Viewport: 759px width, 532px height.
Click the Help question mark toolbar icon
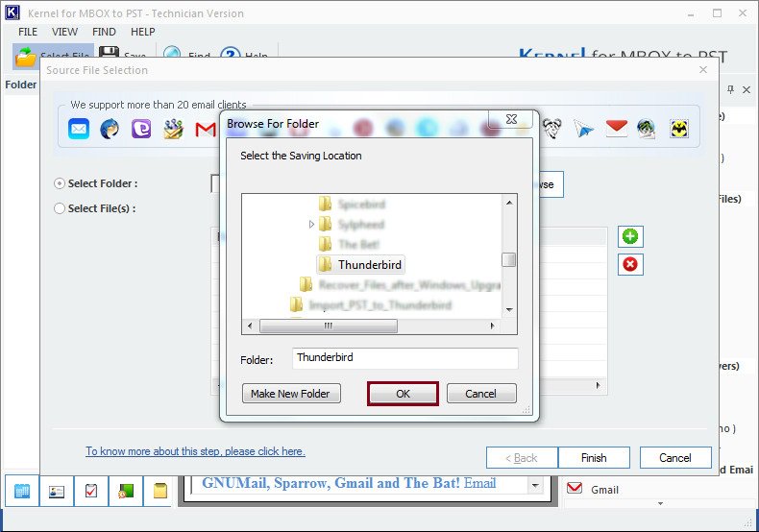click(231, 52)
